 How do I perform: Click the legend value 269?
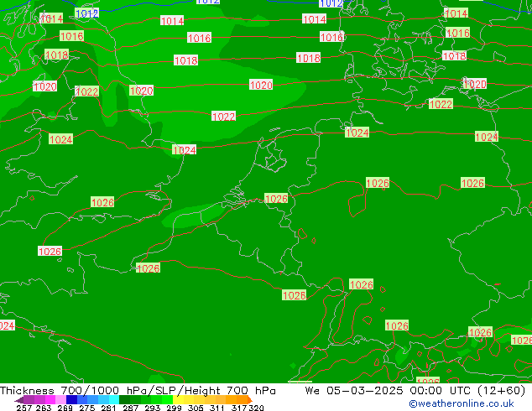click(x=65, y=408)
